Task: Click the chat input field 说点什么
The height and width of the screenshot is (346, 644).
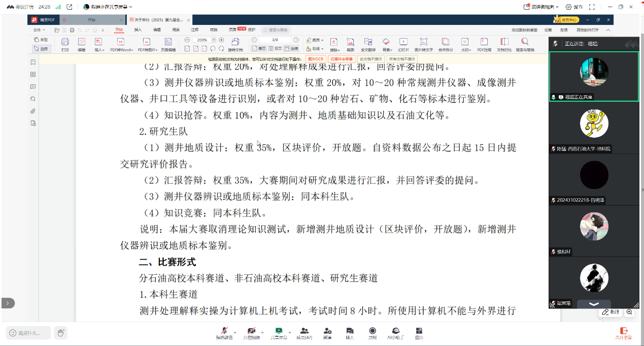Action: pos(28,333)
